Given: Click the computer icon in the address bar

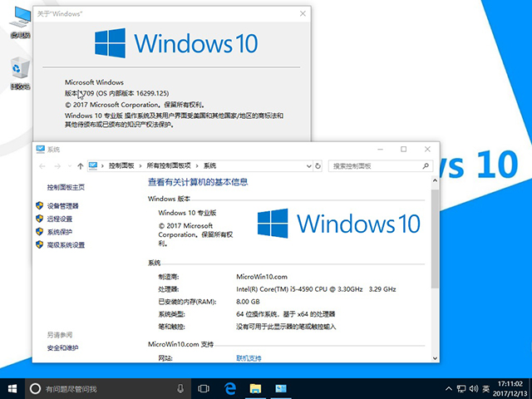Looking at the screenshot, I should point(93,165).
